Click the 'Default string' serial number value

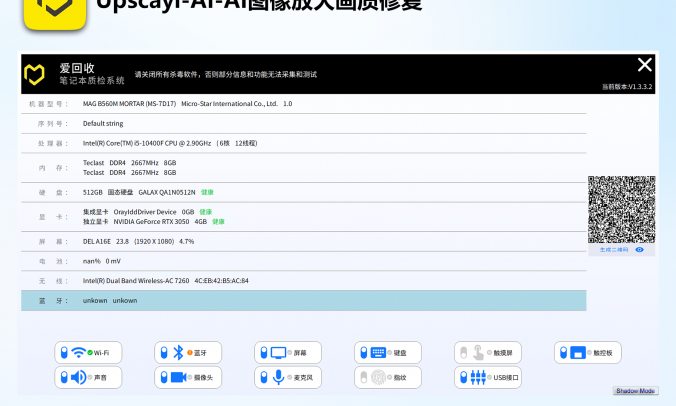click(x=103, y=124)
